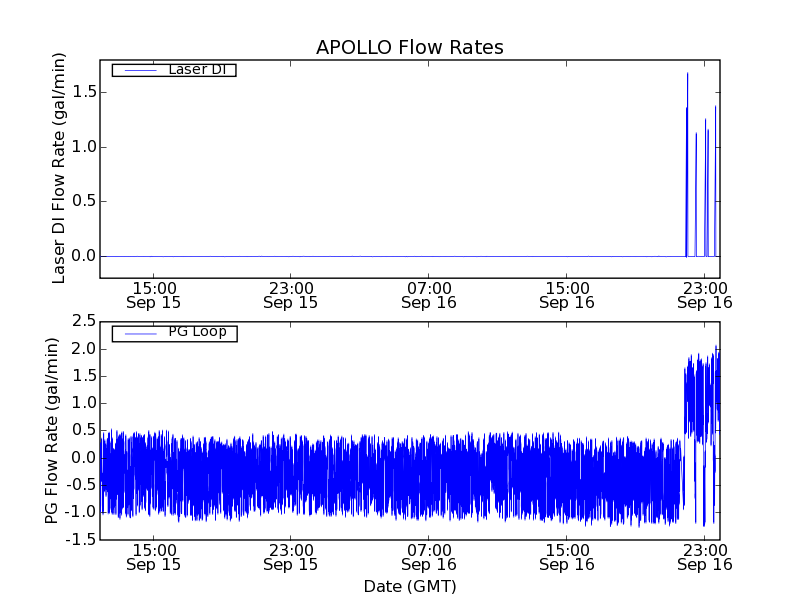The image size is (800, 600).
Task: Click "23:00 Sep 15" under the Laser DI plot
Action: coord(290,295)
